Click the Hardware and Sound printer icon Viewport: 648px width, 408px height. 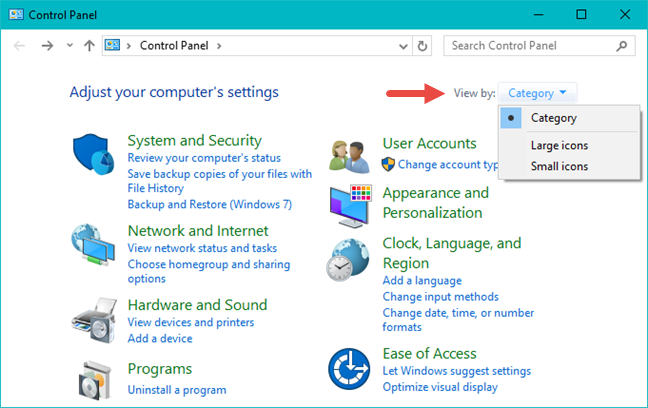pos(95,318)
